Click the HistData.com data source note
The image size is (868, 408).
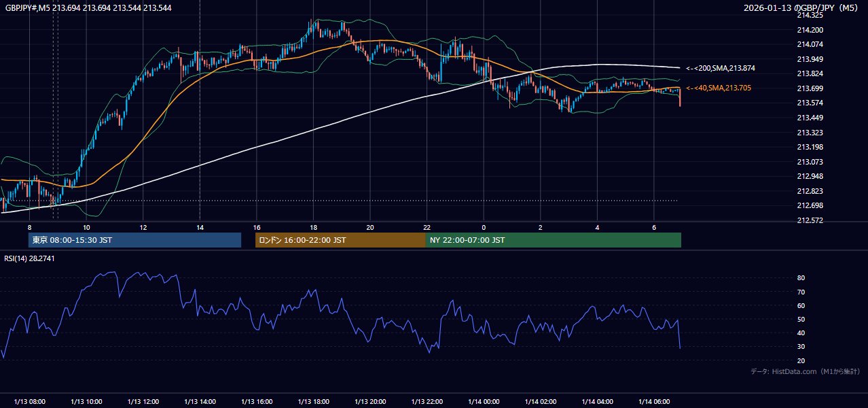pyautogui.click(x=806, y=371)
